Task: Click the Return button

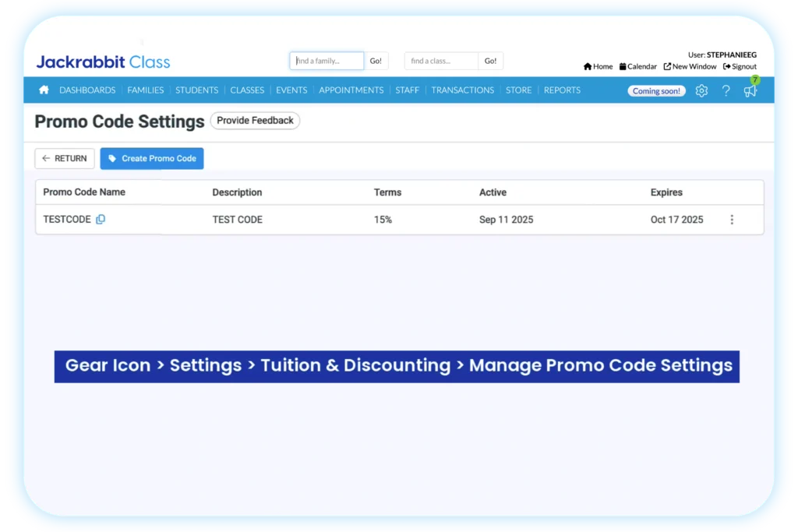Action: click(x=65, y=158)
